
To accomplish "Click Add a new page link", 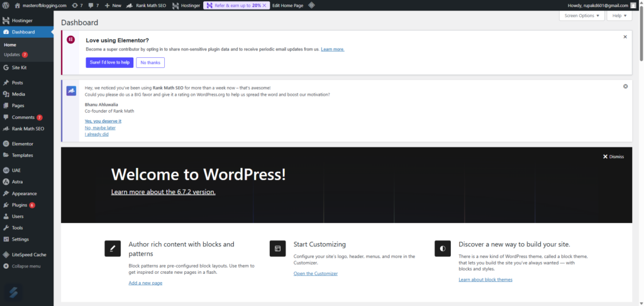I will 145,283.
